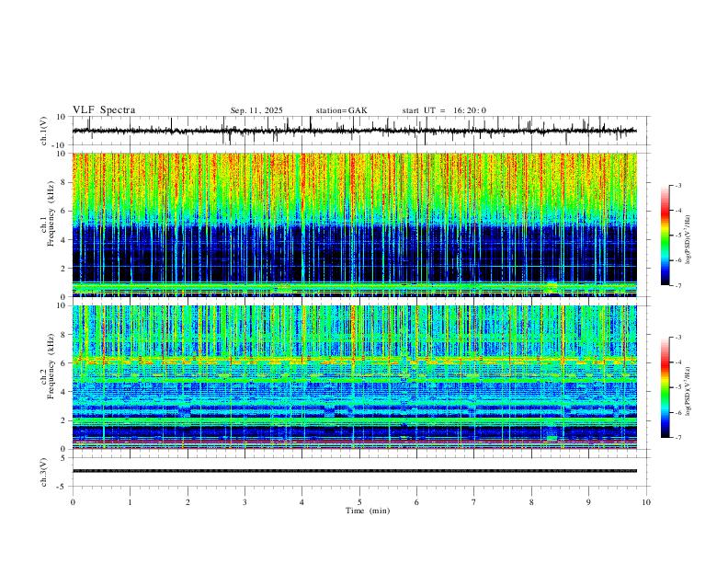Click time axis tick label '8'
Image resolution: width=728 pixels, height=563 pixels.
531,502
